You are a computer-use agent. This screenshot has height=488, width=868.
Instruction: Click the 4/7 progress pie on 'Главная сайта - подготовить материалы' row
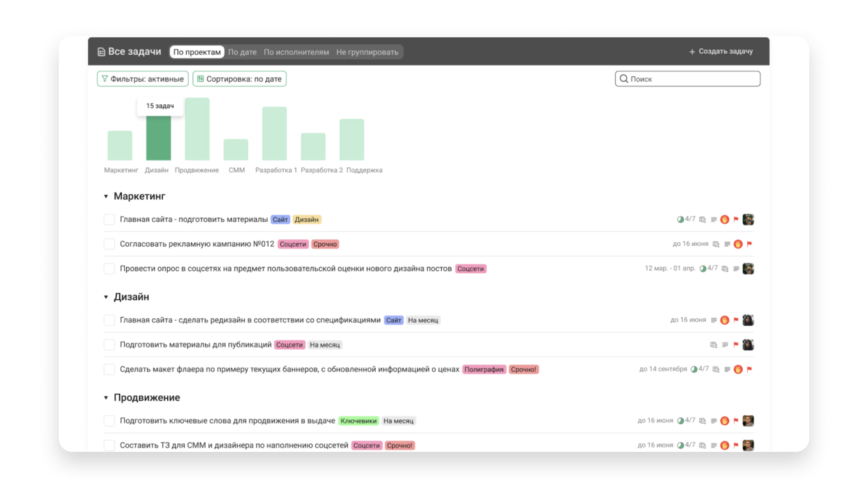click(680, 220)
